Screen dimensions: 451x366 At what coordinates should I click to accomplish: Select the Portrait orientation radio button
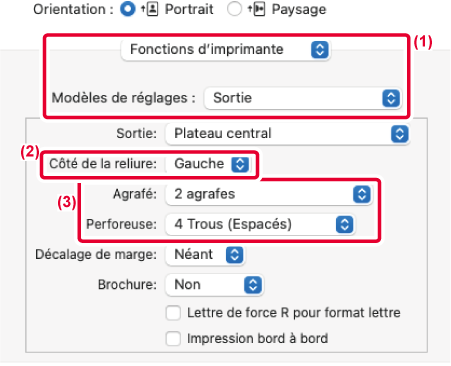128,9
